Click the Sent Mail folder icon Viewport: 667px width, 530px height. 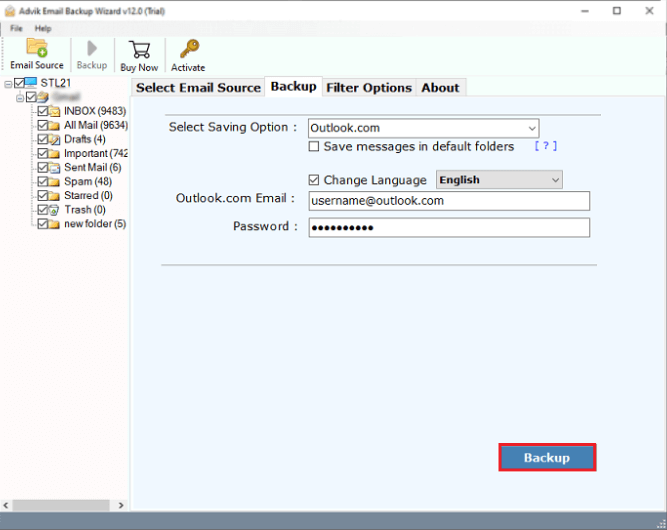tap(54, 168)
